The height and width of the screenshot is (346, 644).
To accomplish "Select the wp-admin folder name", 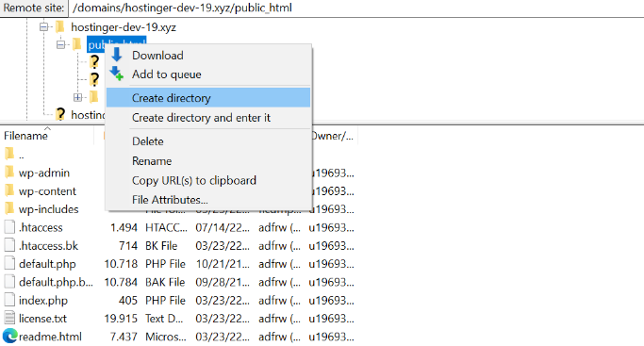I will click(44, 173).
